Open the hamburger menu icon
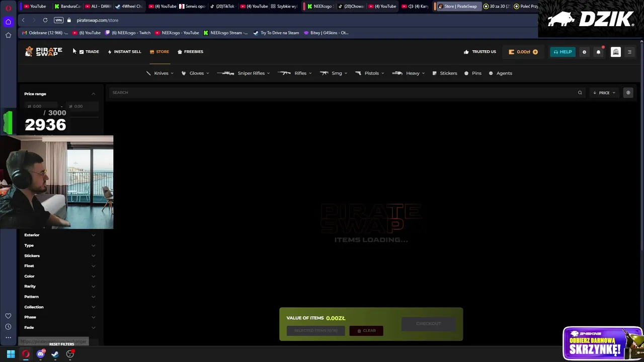Image resolution: width=644 pixels, height=362 pixels. point(629,52)
